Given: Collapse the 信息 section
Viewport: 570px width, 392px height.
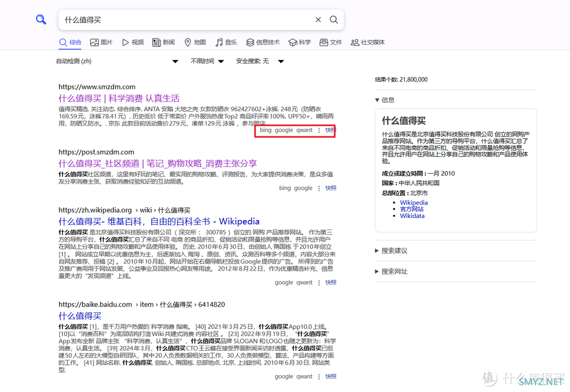Looking at the screenshot, I should pos(385,100).
